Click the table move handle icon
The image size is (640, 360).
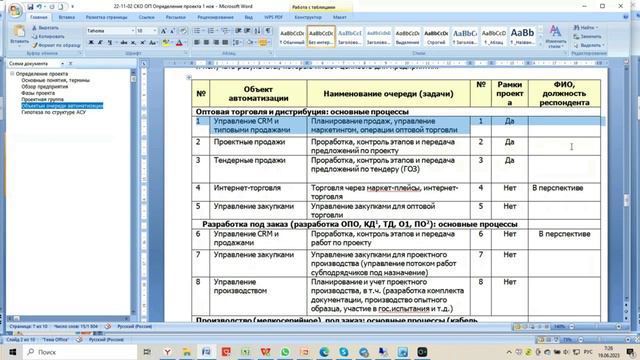click(189, 77)
